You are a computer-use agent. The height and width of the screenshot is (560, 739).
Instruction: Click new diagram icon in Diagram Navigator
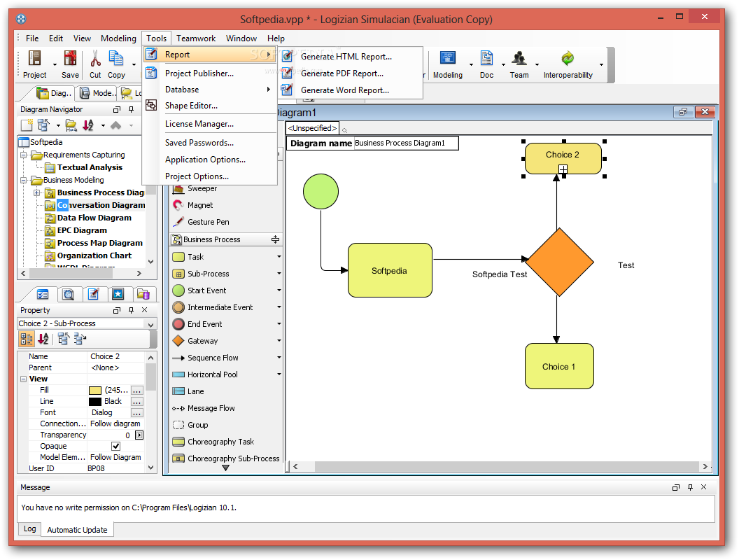click(27, 125)
